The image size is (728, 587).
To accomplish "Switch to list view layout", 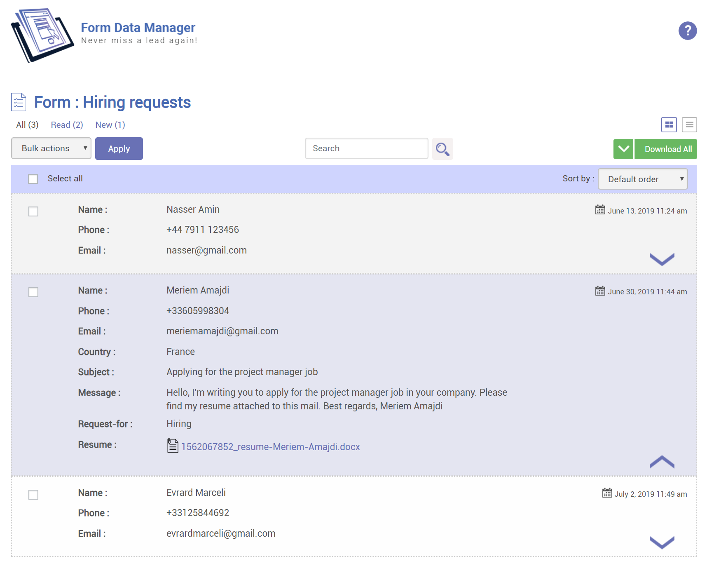I will [689, 124].
